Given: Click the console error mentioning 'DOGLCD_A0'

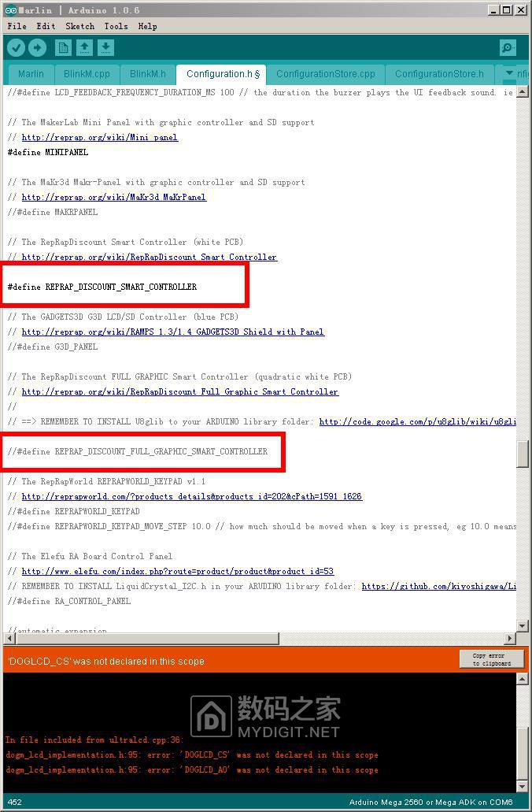Looking at the screenshot, I should 192,770.
